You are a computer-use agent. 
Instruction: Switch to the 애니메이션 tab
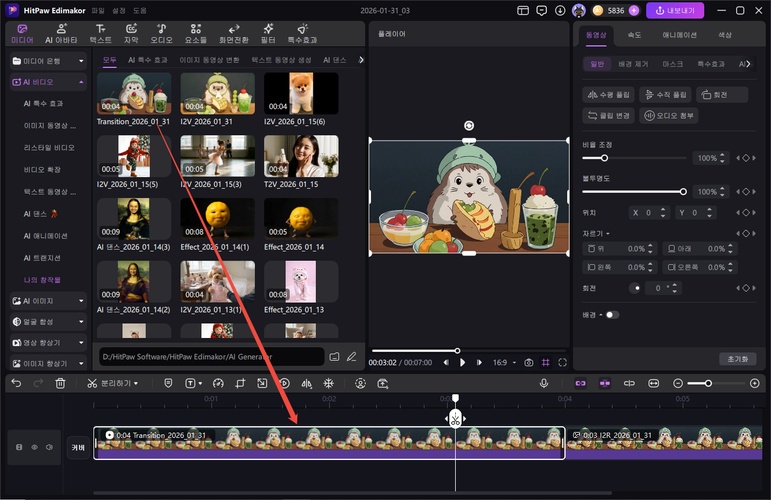tap(680, 34)
